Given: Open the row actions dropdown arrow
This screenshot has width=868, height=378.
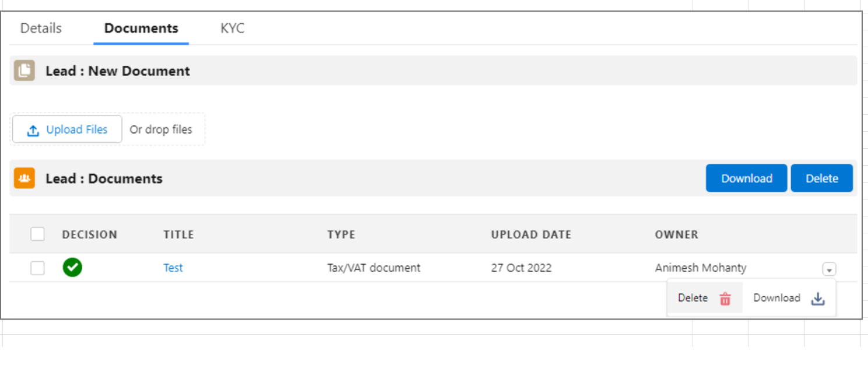Looking at the screenshot, I should (830, 269).
